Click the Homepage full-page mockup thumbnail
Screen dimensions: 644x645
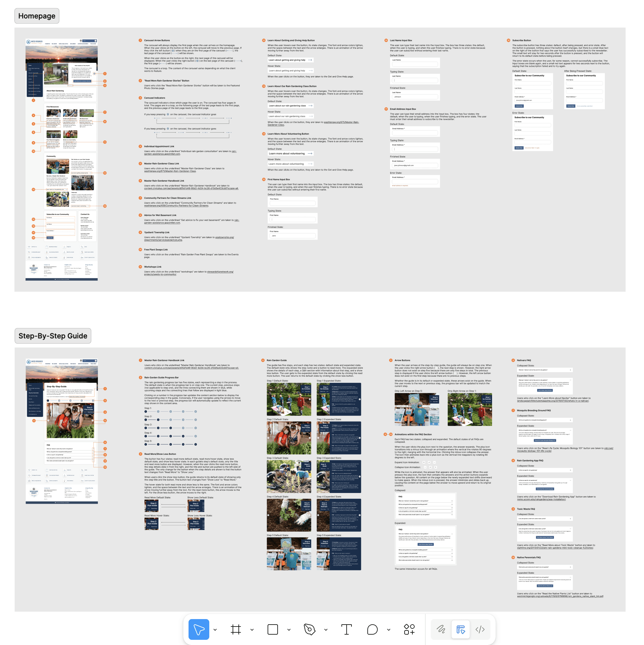point(62,159)
